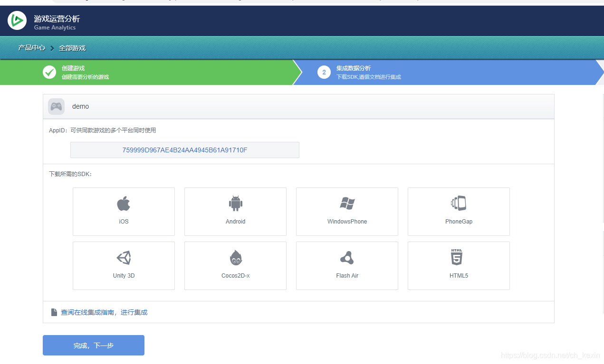Download the HTML5 SDK label
604x364 pixels.
point(459,276)
